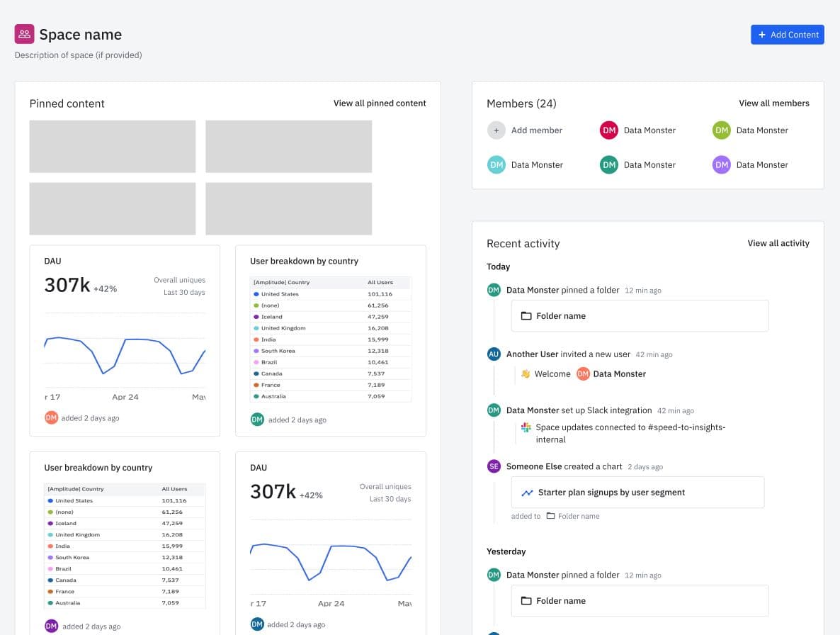
Task: Click Another User's blue AU avatar
Action: click(x=494, y=354)
